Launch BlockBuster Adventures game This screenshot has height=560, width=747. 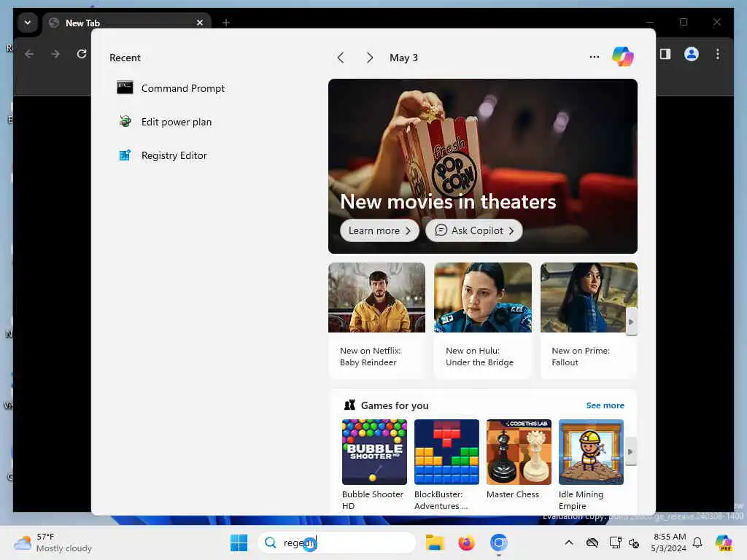click(x=446, y=464)
